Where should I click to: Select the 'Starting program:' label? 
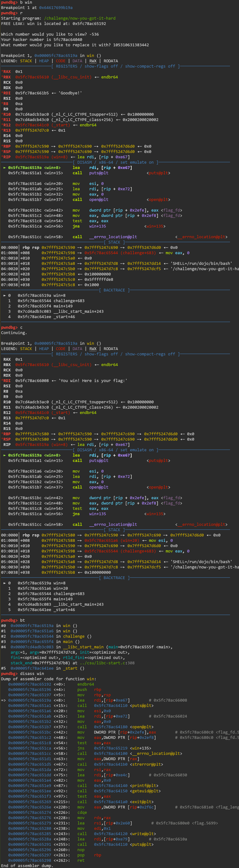pos(21,18)
